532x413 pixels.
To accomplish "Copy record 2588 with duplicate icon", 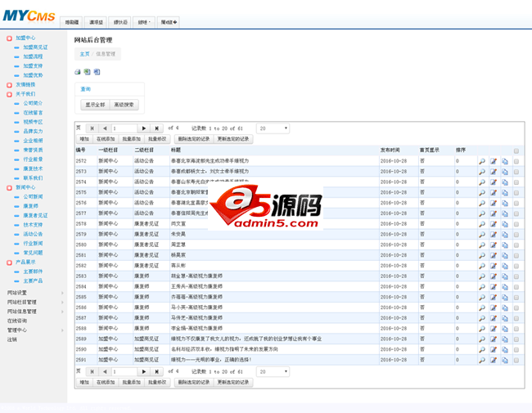I will (505, 329).
